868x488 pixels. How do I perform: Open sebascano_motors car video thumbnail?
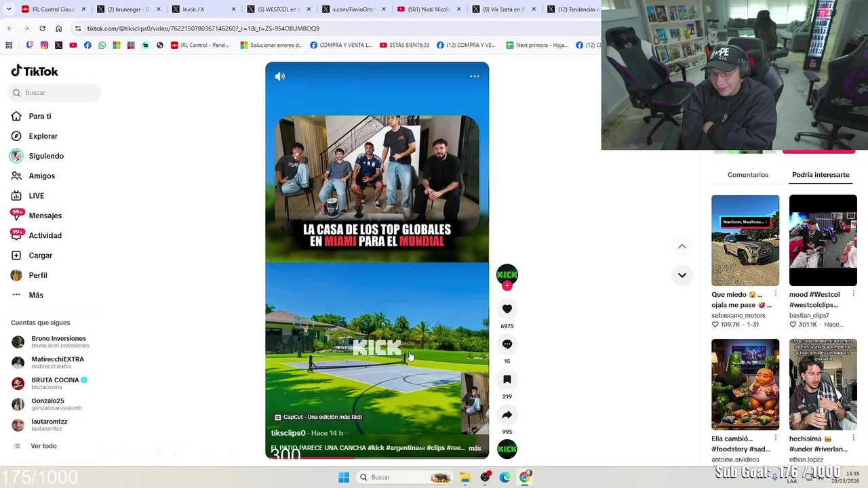[x=745, y=241]
